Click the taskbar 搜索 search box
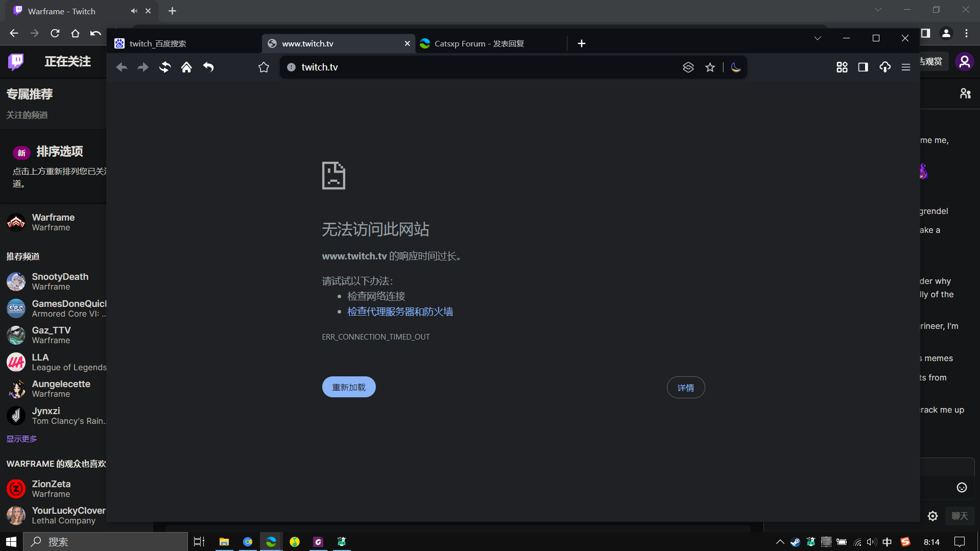Screen dimensions: 980x551 pos(106,542)
